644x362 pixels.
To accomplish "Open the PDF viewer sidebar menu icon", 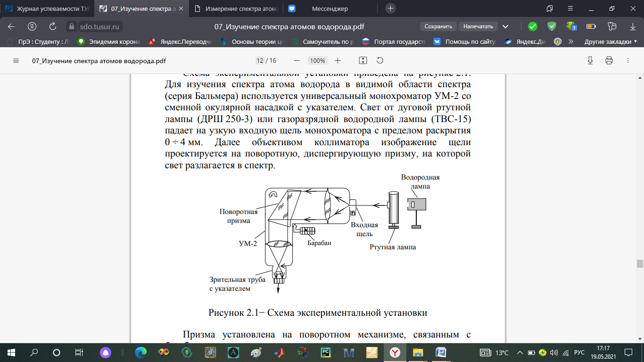I will (16, 61).
